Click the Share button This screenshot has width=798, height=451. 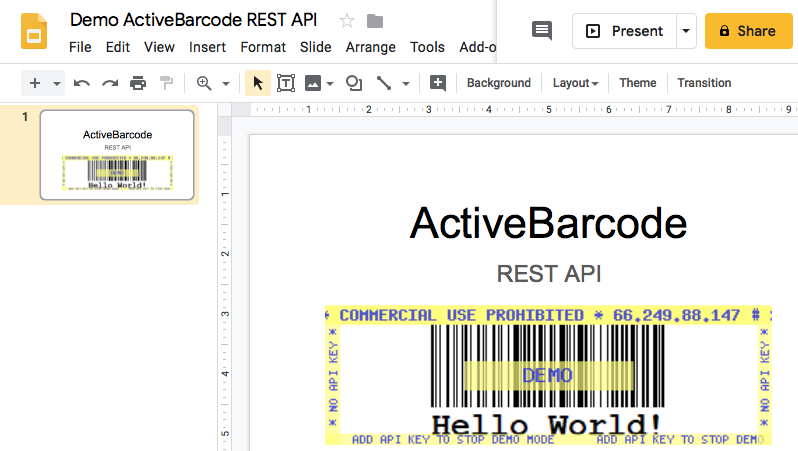tap(749, 31)
